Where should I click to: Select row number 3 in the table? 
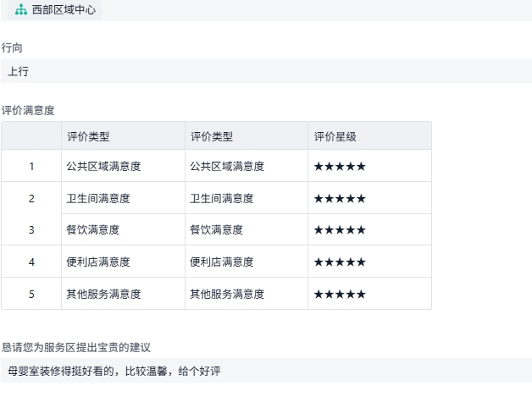pyautogui.click(x=31, y=230)
